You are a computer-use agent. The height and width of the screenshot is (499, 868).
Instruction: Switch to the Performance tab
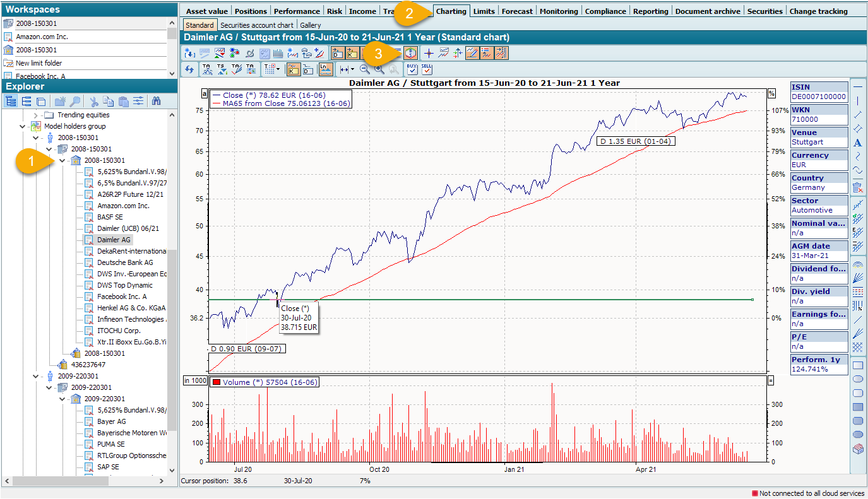coord(297,11)
